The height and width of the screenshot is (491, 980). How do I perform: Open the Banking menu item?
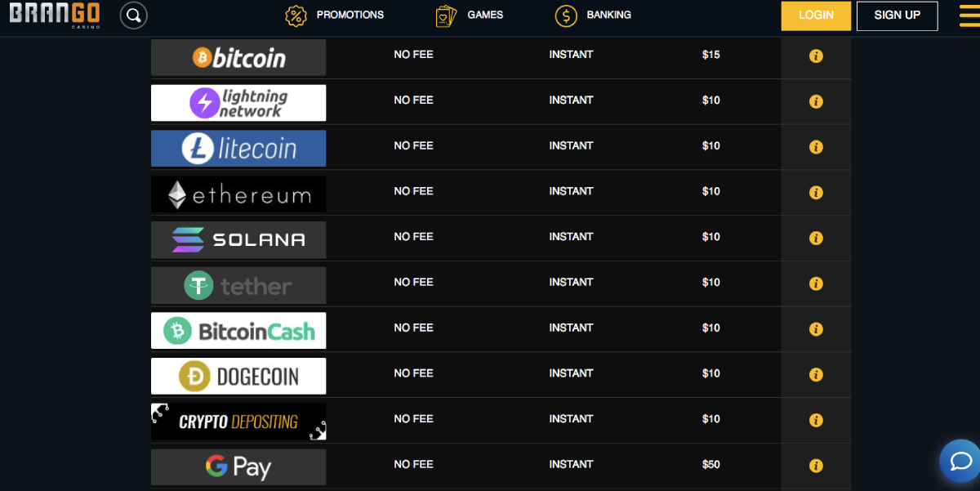pos(593,16)
